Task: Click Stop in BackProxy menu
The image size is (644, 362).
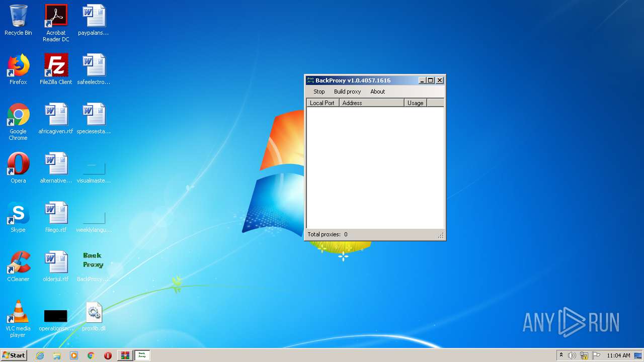Action: coord(319,92)
